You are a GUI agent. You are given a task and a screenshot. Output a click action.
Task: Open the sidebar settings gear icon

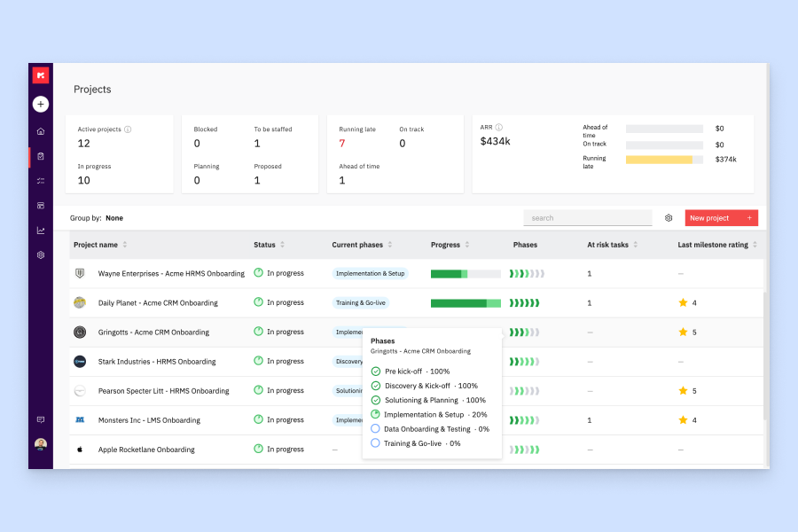tap(41, 255)
